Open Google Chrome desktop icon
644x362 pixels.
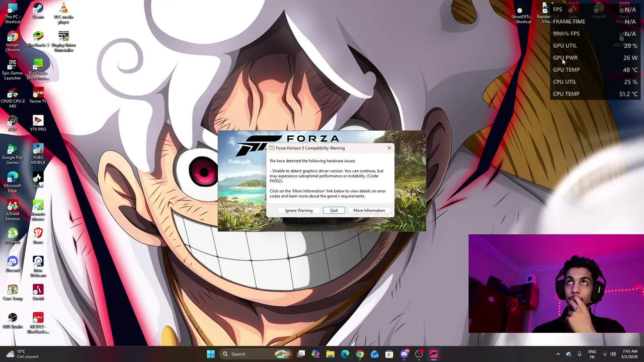pyautogui.click(x=13, y=42)
